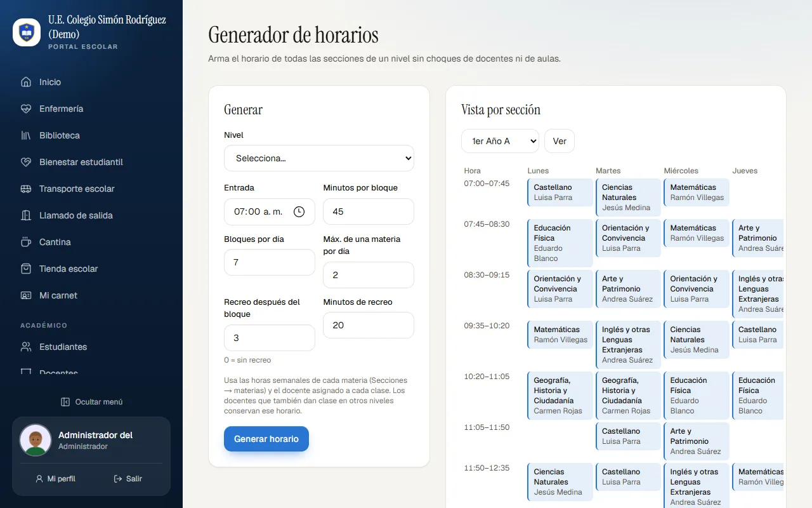Click the Estudiantes people icon

coord(26,347)
